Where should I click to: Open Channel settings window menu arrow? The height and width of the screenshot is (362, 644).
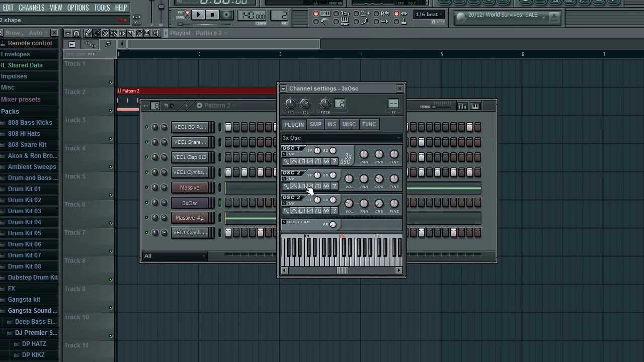tap(283, 88)
